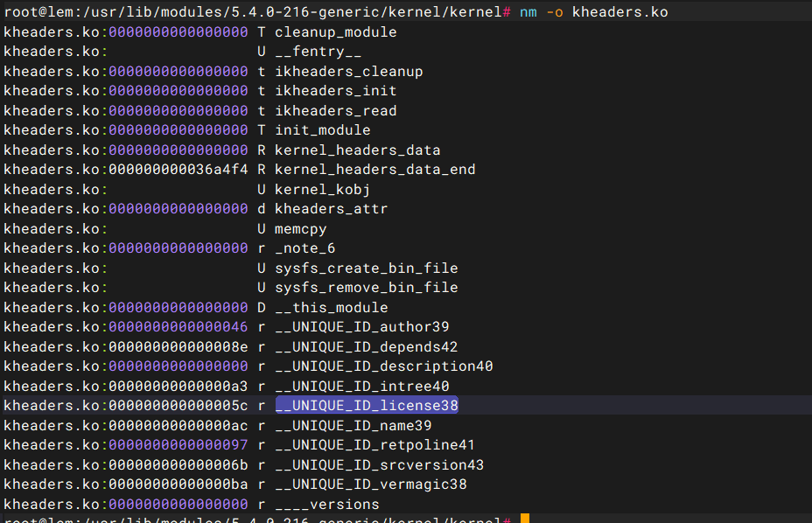Viewport: 812px width, 523px height.
Task: Click the sysfs_create_bin_file symbol
Action: 366,268
